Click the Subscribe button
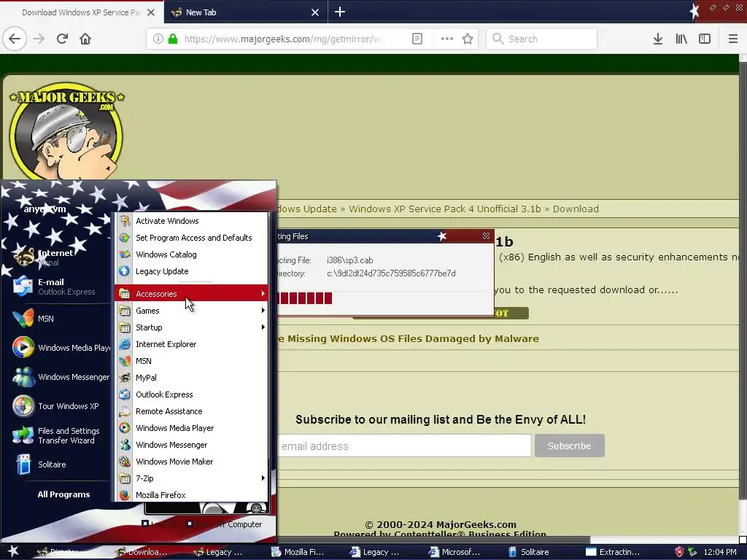Viewport: 747px width, 560px height. click(x=569, y=446)
